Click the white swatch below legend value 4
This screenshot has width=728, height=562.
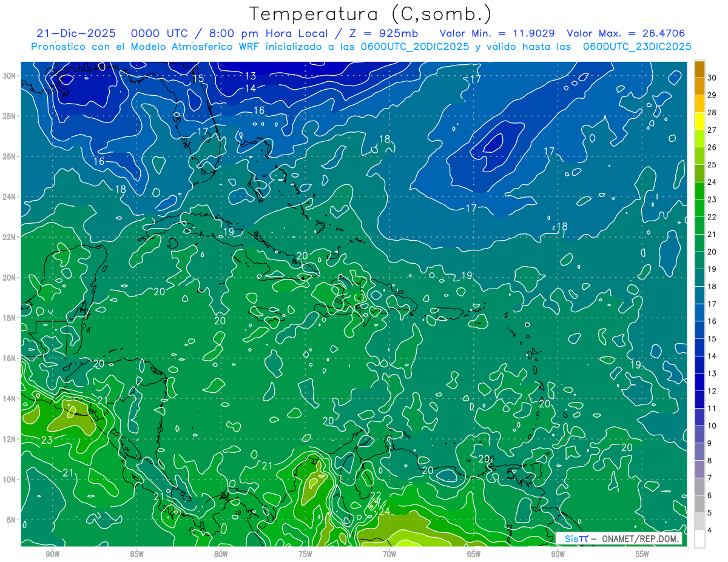[x=700, y=538]
